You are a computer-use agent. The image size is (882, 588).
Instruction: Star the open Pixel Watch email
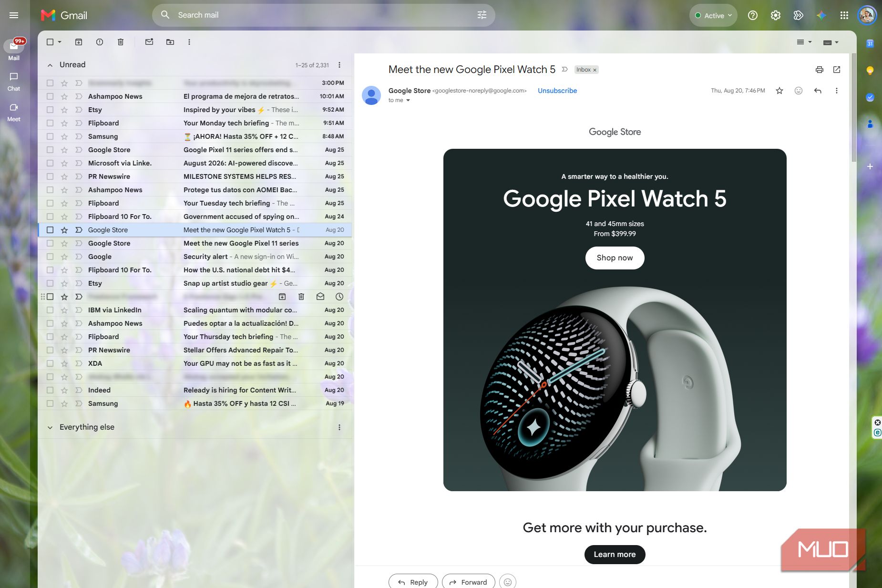[x=779, y=91]
